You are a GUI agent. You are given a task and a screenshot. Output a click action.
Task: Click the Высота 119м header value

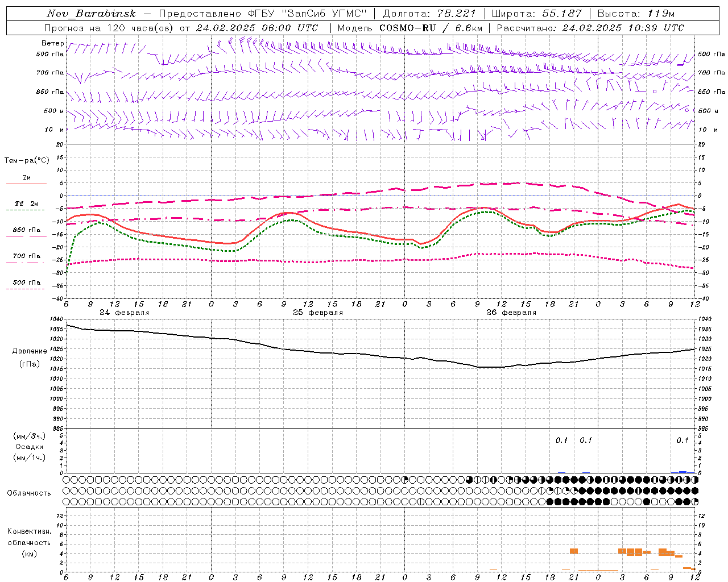click(636, 14)
